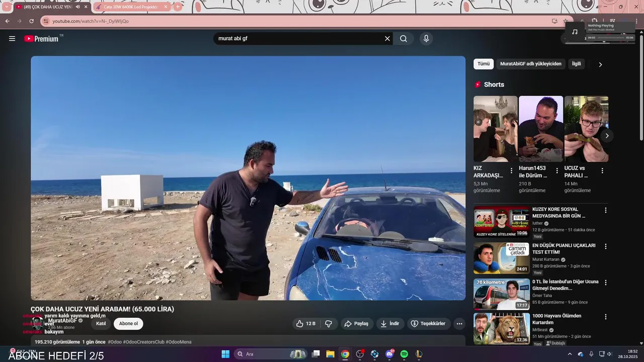Viewport: 644px width, 362px height.
Task: Open a new browser tab
Action: pos(178,7)
